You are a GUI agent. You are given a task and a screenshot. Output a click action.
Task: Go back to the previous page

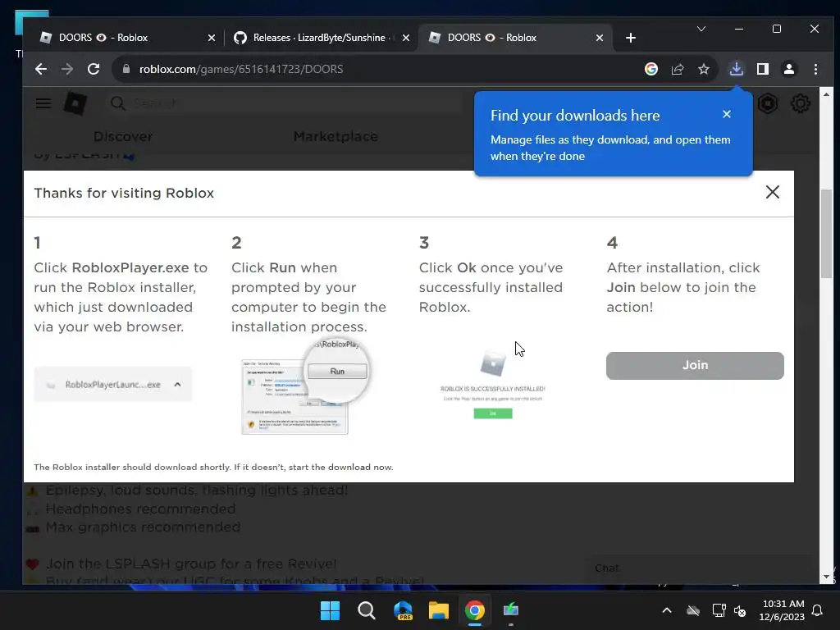click(41, 69)
